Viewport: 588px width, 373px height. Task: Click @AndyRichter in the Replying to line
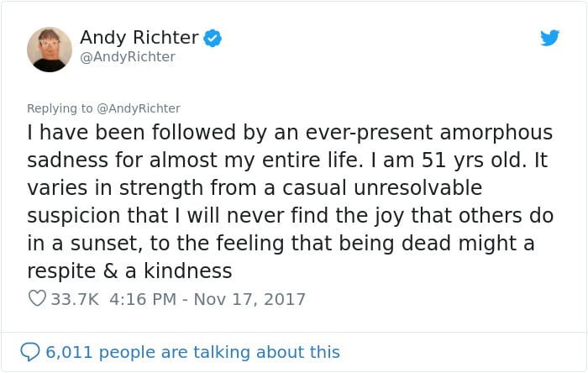click(139, 108)
